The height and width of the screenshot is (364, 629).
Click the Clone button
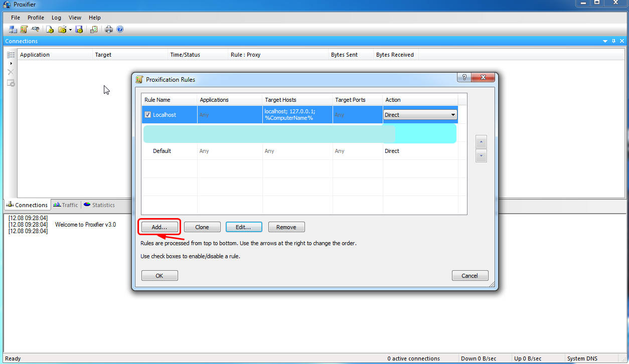pyautogui.click(x=202, y=227)
